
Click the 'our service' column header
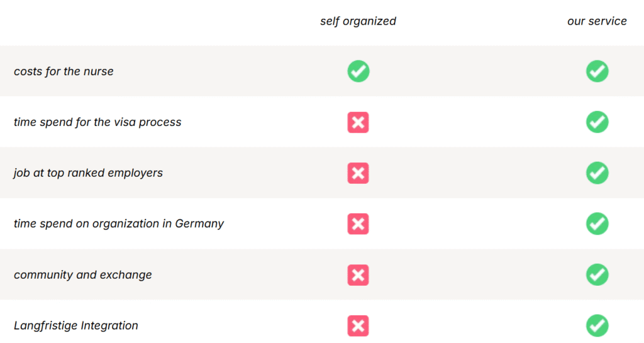coord(597,21)
